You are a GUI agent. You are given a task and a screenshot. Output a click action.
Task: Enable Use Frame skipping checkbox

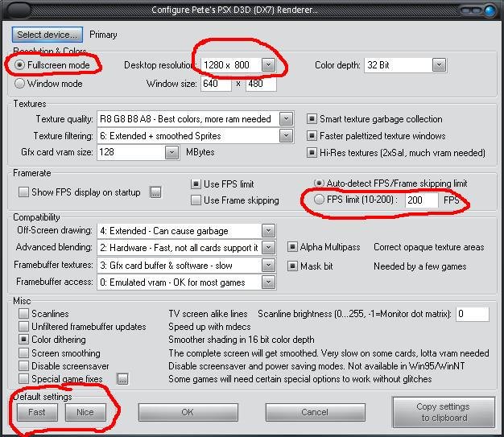(196, 200)
